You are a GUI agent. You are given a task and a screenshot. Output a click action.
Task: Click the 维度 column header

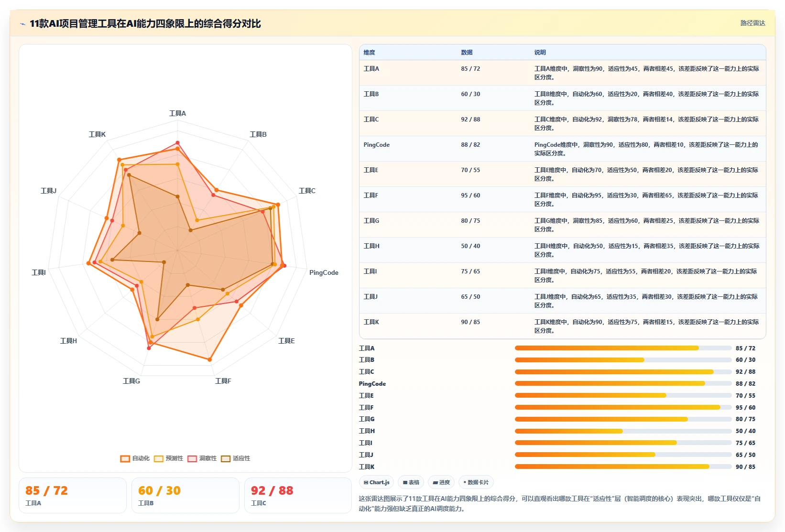369,53
